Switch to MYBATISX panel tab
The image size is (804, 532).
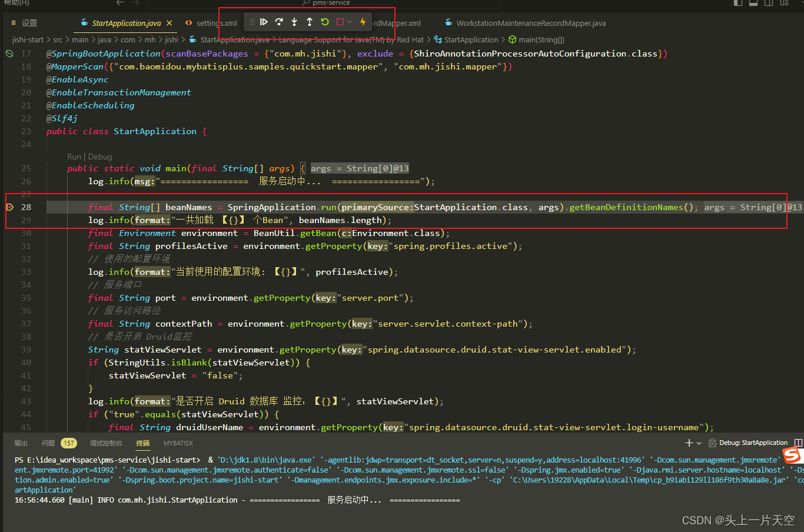tap(178, 443)
